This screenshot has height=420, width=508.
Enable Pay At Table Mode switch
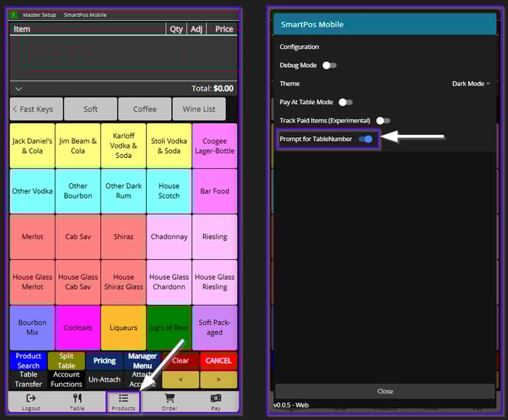tap(346, 103)
